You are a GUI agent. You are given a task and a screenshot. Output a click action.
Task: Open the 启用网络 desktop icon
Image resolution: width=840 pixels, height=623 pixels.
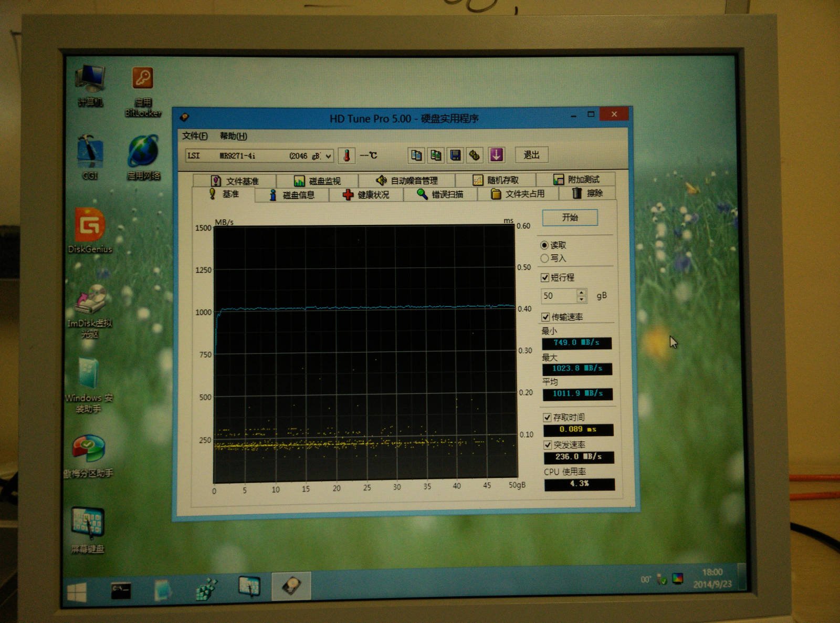coord(143,158)
